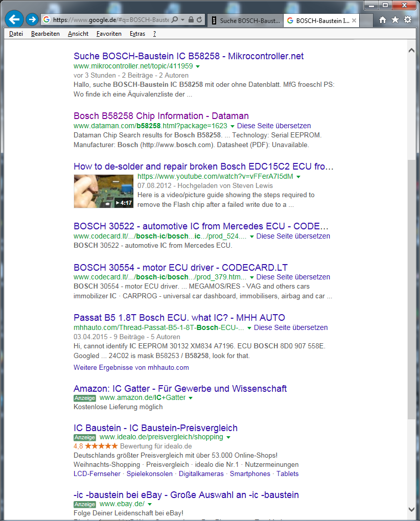Open Passat B5 1.8T Bosch ECU result

coord(179,318)
